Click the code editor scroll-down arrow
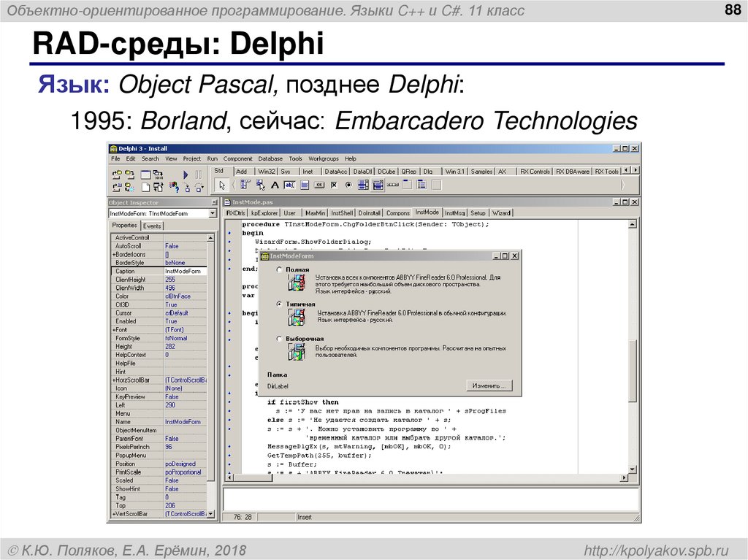 [633, 469]
